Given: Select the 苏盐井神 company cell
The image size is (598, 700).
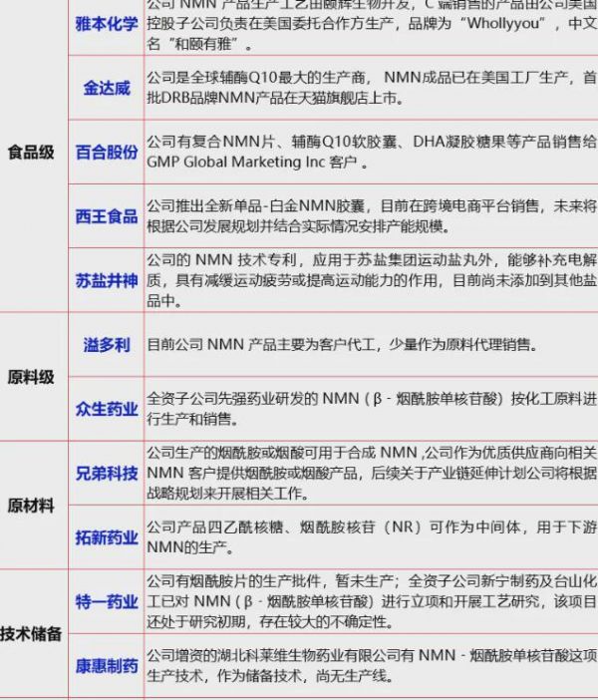Looking at the screenshot, I should (107, 281).
